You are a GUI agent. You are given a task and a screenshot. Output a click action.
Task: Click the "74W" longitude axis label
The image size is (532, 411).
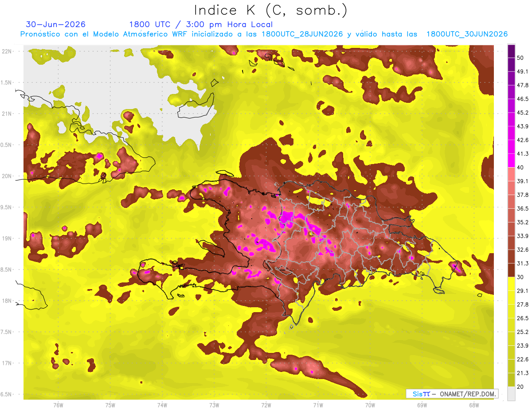162,405
